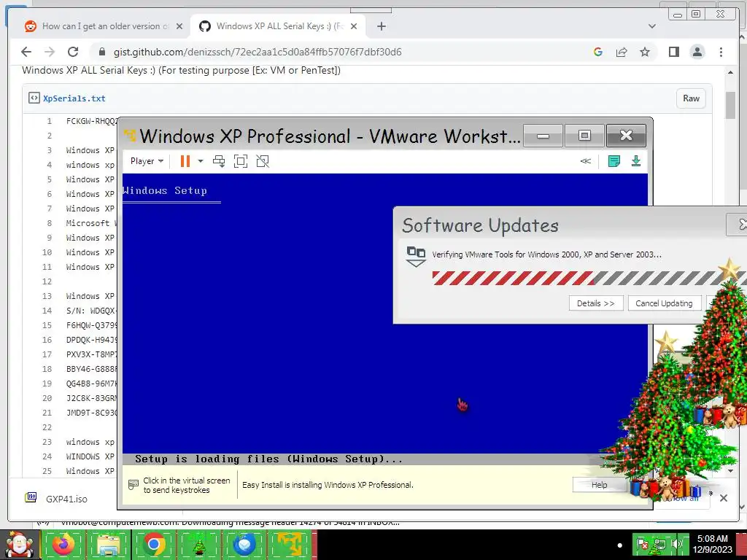The image size is (747, 560).
Task: Go back in Chrome
Action: click(26, 52)
